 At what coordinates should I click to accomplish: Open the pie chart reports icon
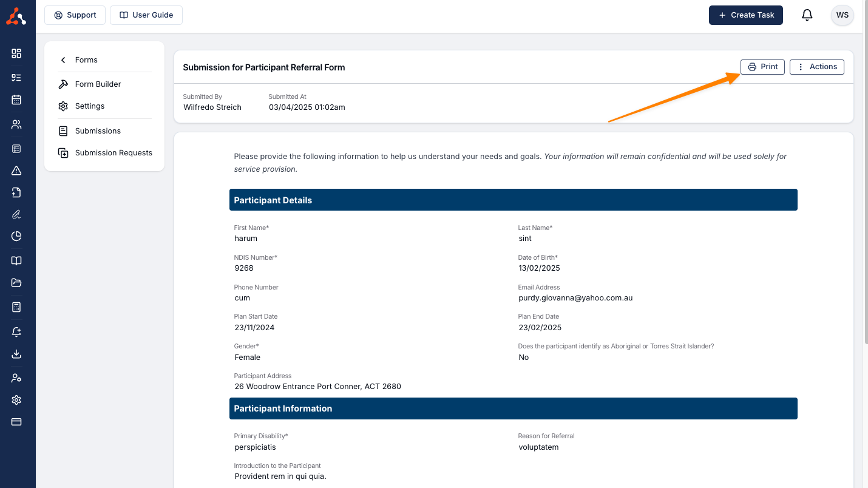tap(16, 236)
